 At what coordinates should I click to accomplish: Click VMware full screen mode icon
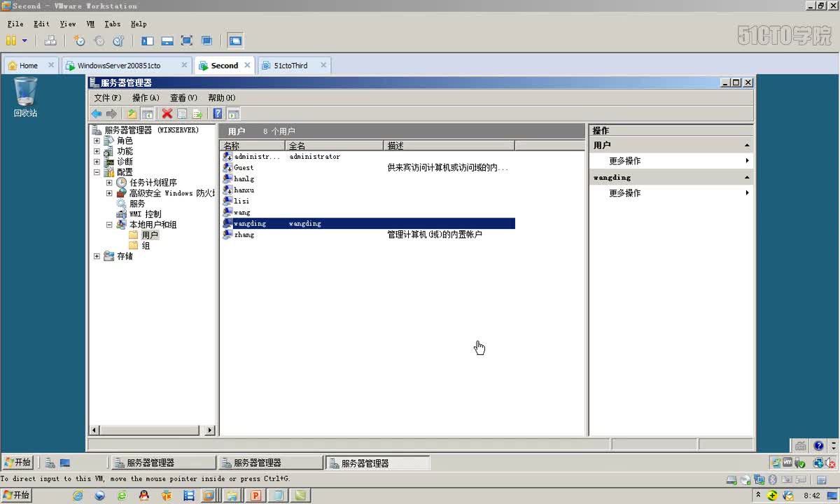[186, 41]
